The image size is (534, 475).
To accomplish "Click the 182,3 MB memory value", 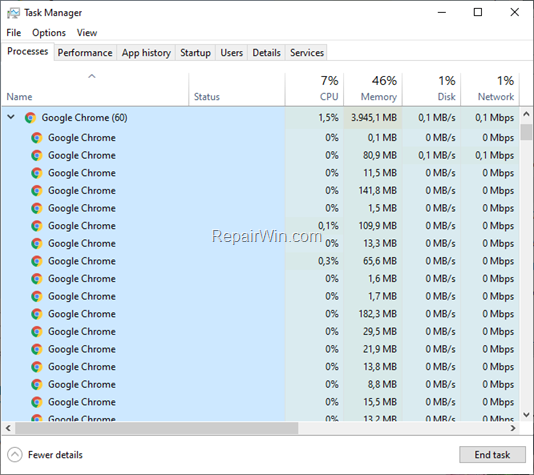I will [x=378, y=314].
